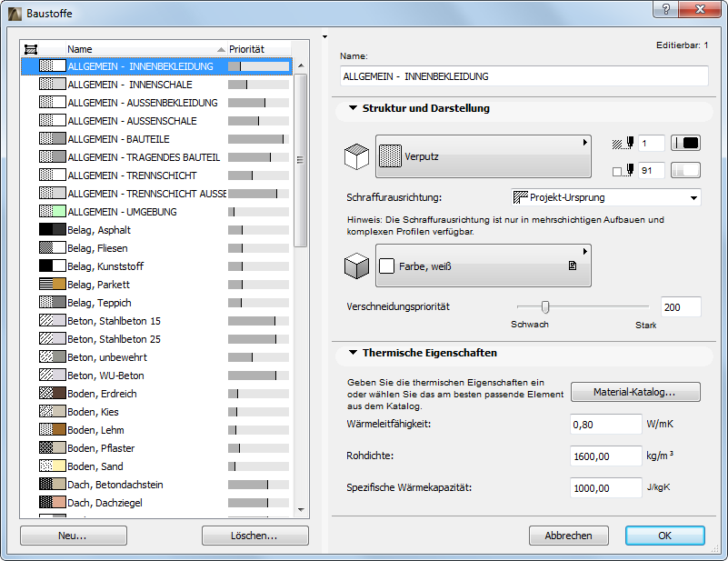Click the Verputz hatch pattern preview icon
Screen dimensions: 728x561
click(390, 156)
